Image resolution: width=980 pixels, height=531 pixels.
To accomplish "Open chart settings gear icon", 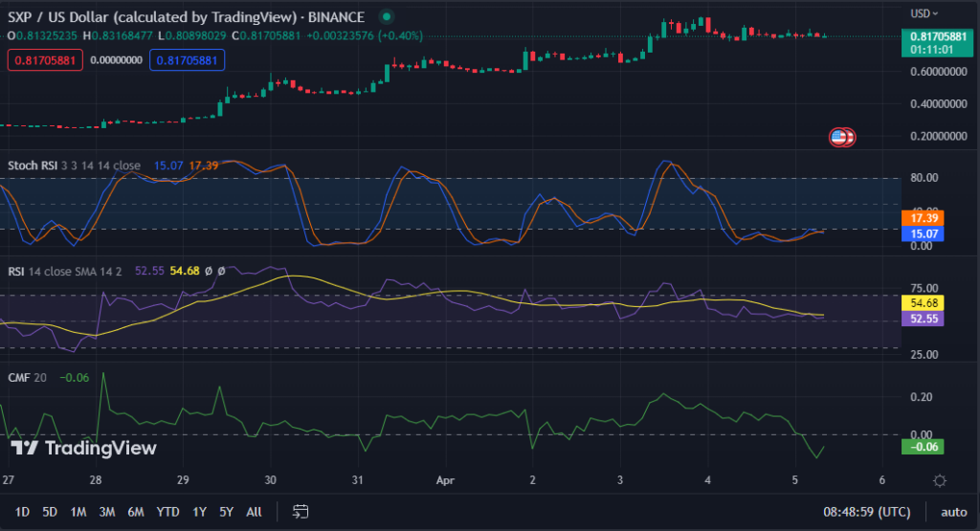I will 940,480.
